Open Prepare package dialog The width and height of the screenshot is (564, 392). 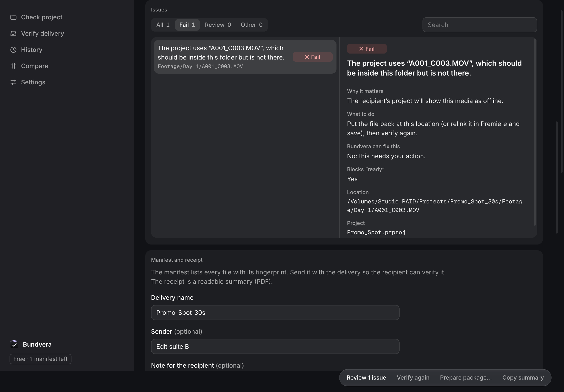[466, 377]
